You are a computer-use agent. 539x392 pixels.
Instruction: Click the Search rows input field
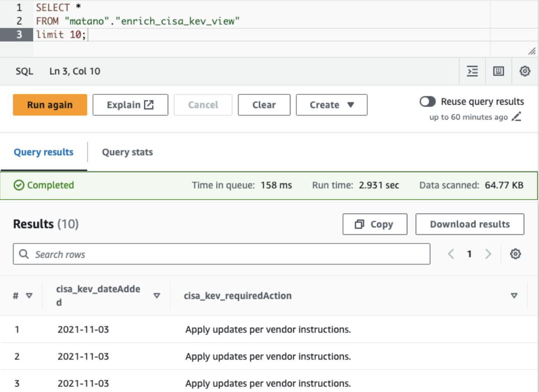click(222, 254)
